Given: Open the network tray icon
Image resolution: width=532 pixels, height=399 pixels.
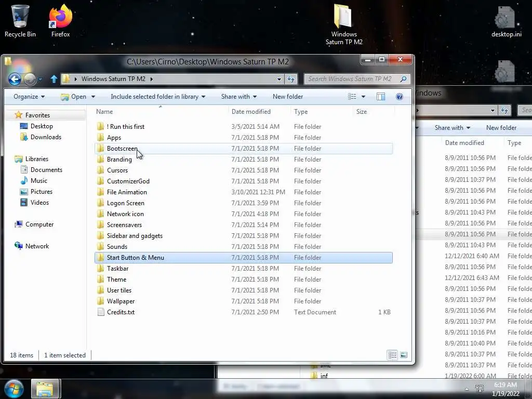Looking at the screenshot, I should click(480, 389).
